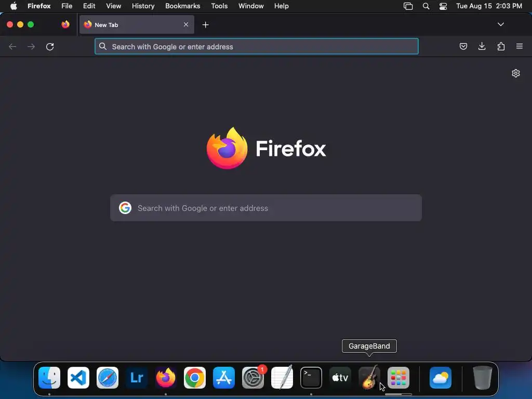Open Terminal from the Dock
532x399 pixels.
point(311,378)
